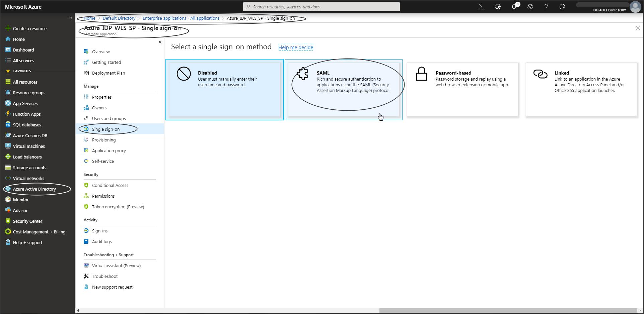Click the SQL databases icon

pos(8,125)
